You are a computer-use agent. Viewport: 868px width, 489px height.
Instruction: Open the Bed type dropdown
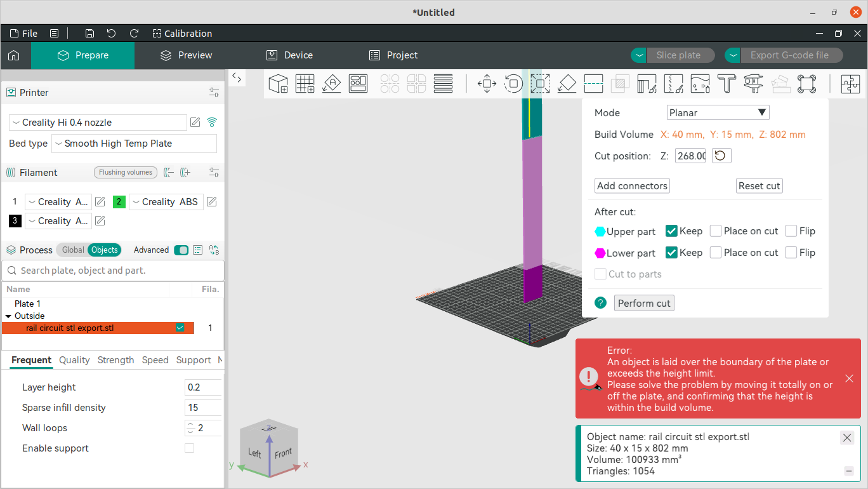tap(134, 144)
